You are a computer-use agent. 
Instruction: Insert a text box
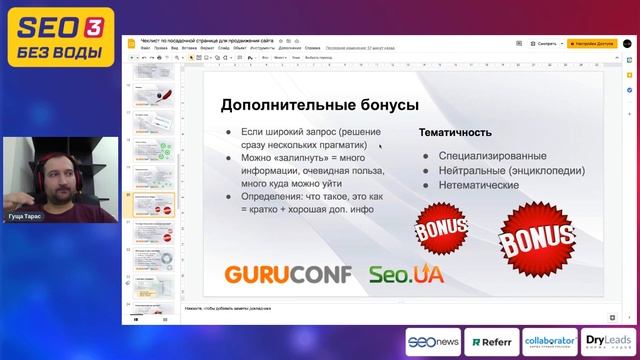click(x=199, y=58)
